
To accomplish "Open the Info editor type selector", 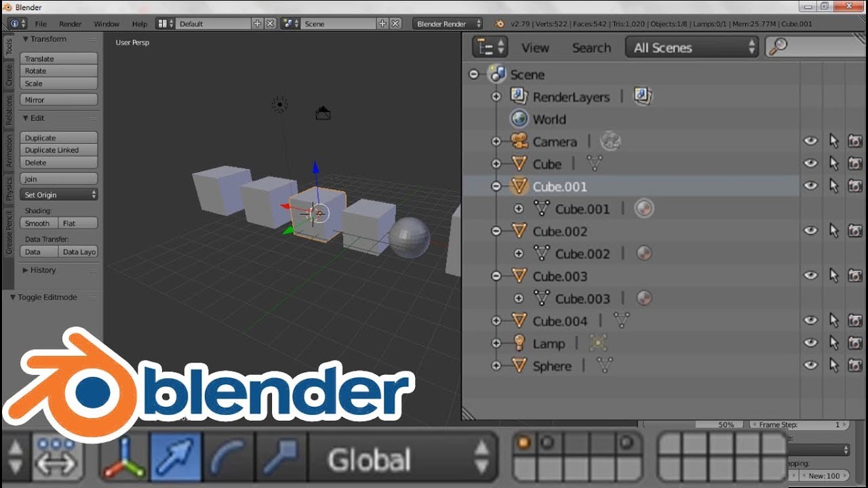I will click(x=18, y=24).
